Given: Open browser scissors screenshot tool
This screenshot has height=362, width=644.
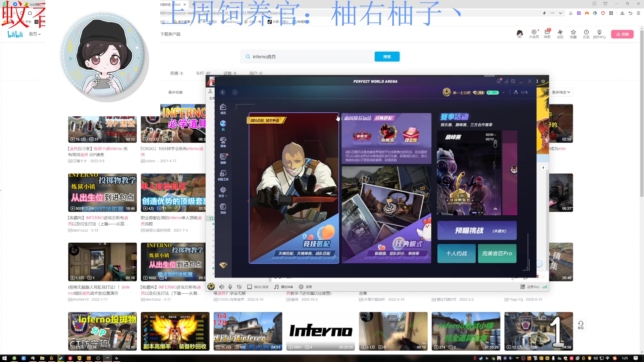Looking at the screenshot, I should [571, 13].
